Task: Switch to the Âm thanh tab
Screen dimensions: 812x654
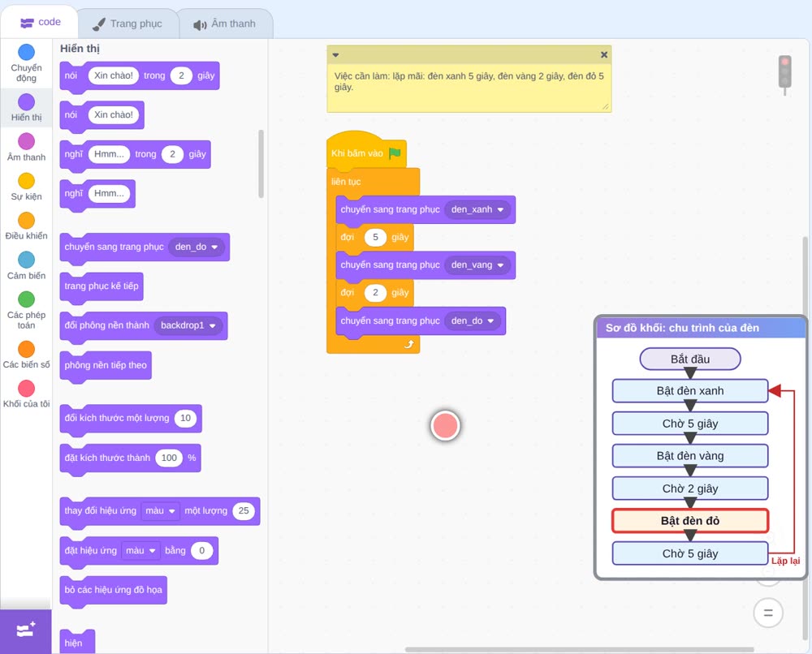Action: 225,24
